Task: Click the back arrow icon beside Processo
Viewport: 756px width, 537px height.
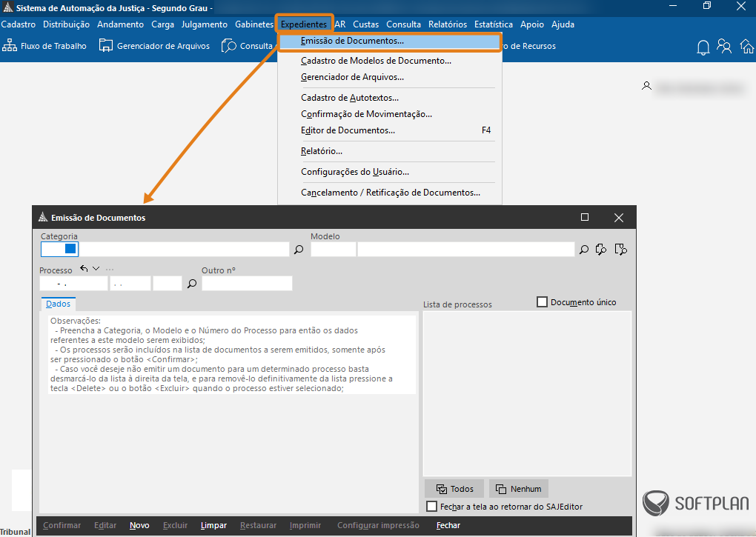Action: click(84, 269)
